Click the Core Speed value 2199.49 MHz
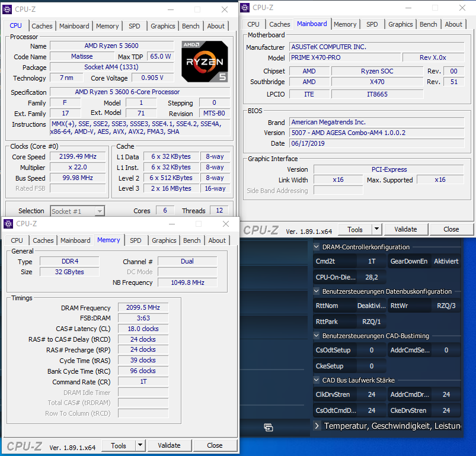 point(78,156)
